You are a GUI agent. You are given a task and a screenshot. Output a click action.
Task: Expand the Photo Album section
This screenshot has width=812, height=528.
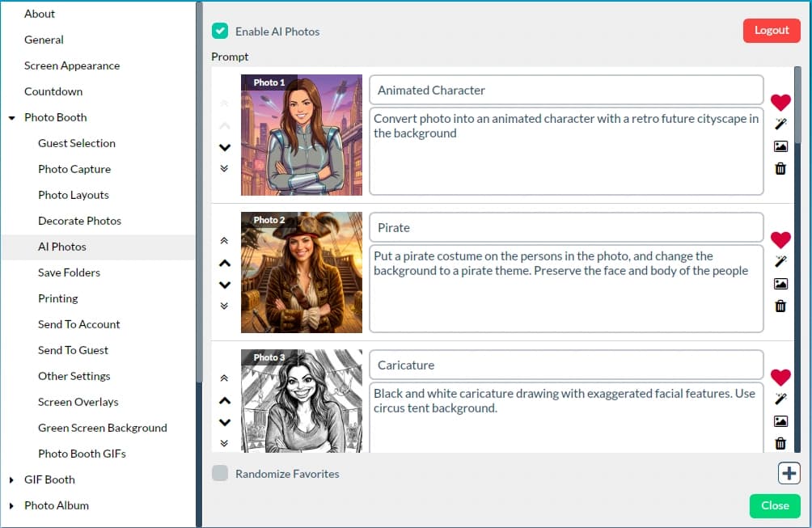[x=11, y=505]
